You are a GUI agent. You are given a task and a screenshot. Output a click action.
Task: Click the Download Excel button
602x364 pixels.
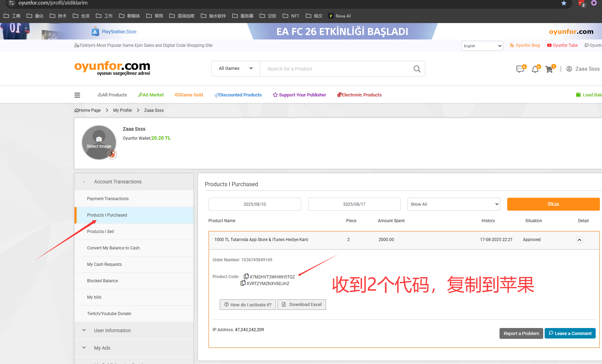302,305
